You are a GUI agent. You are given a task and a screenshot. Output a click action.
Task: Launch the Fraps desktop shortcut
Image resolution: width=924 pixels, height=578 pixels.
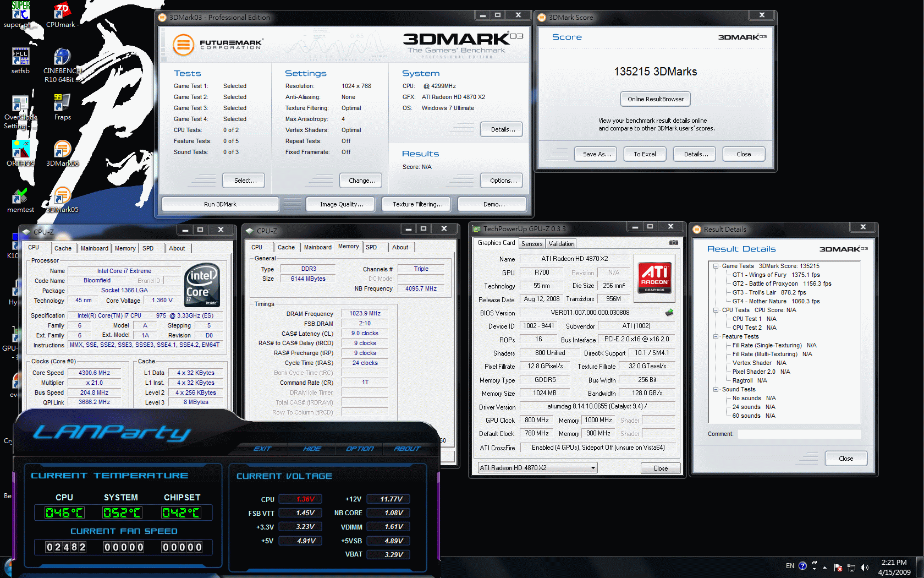62,107
